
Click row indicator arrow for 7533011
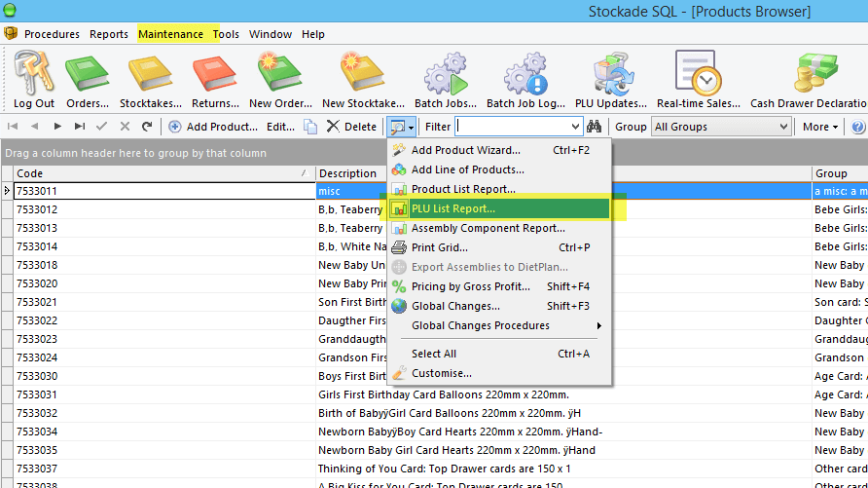[x=7, y=191]
